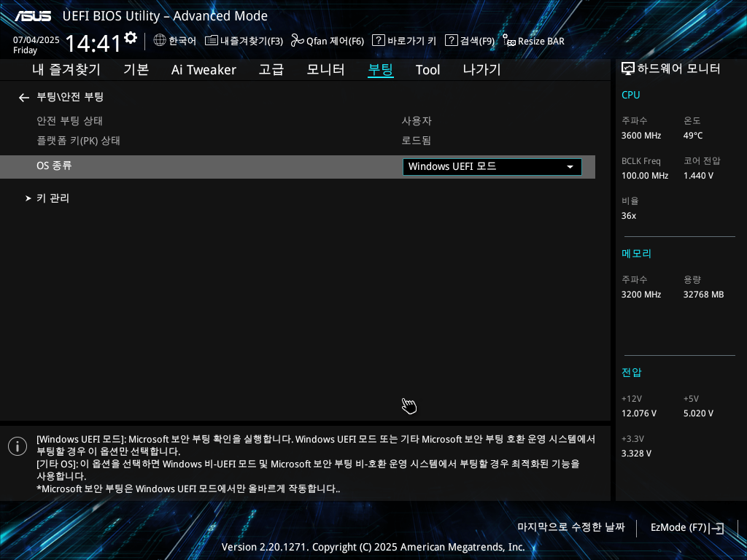Click the CPU temperature value 49°C
The height and width of the screenshot is (560, 747).
tap(693, 136)
